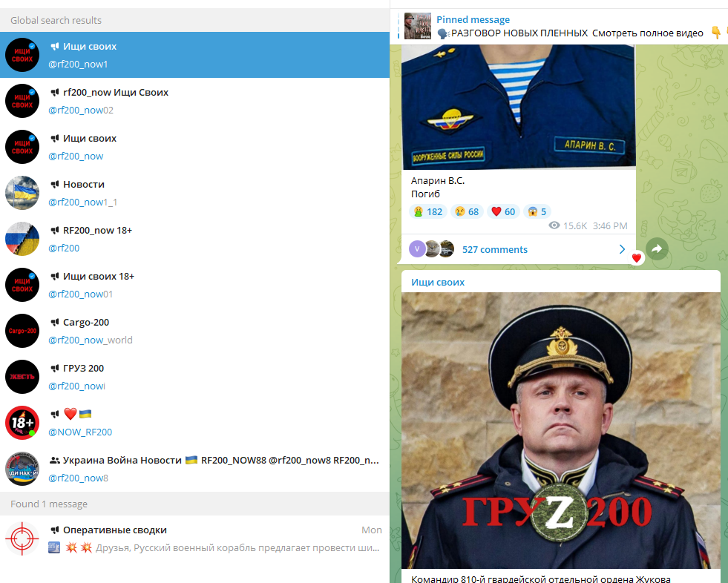728x583 pixels.
Task: Open the 18+ @NOW_RF200 channel avatar
Action: 22,423
